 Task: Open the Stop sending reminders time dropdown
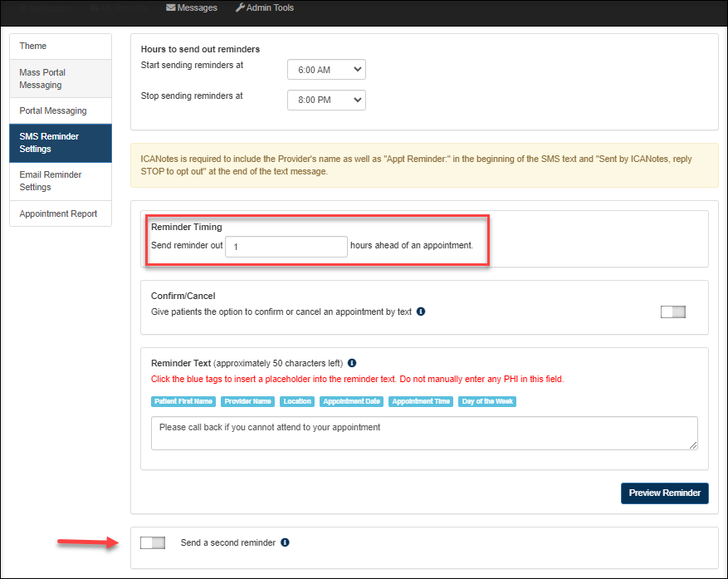[326, 100]
